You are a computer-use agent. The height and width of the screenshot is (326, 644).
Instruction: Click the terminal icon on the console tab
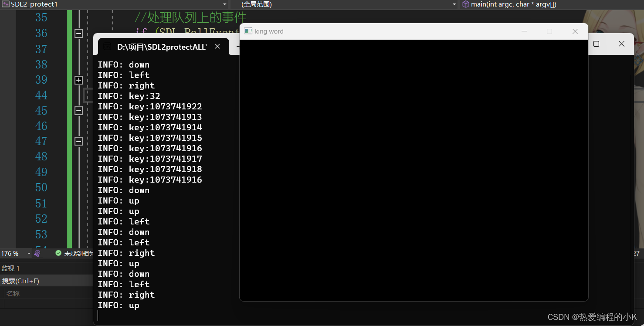pyautogui.click(x=107, y=47)
